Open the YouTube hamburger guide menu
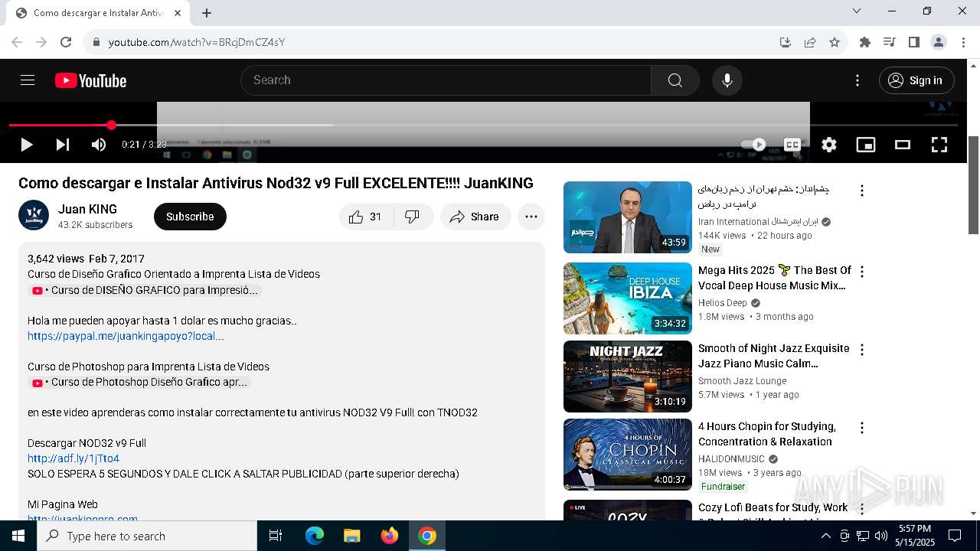980x551 pixels. pyautogui.click(x=28, y=80)
